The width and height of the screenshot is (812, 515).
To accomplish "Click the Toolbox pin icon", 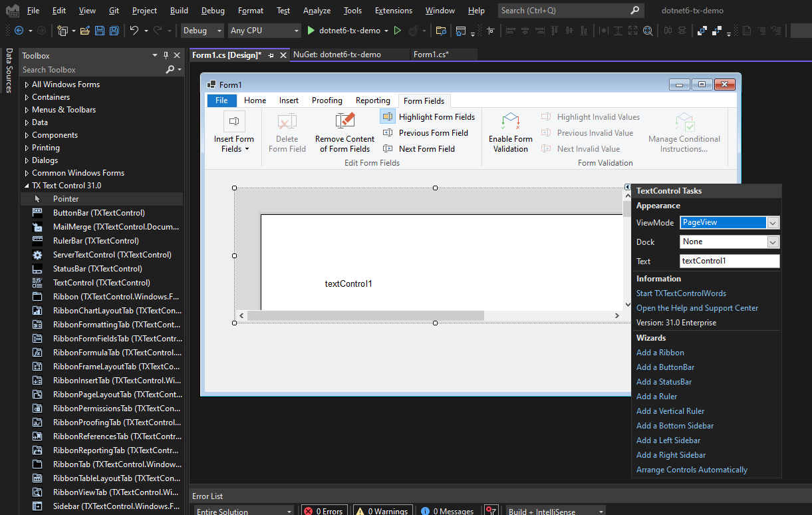I will (x=166, y=56).
